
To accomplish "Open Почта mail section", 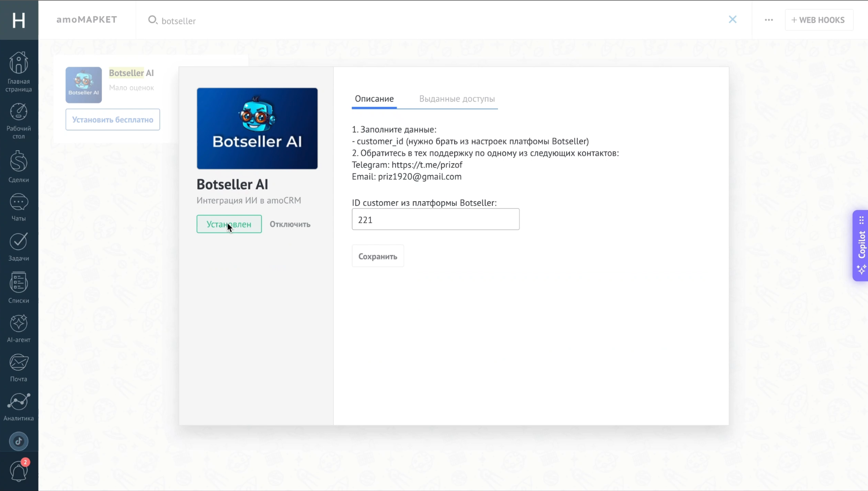I will [x=19, y=368].
